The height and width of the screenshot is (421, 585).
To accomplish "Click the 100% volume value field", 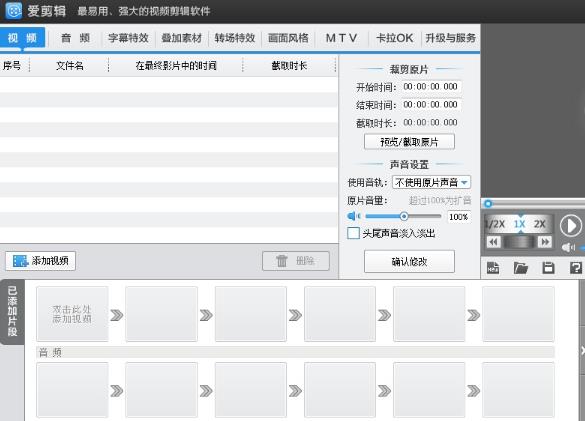I will coord(459,217).
